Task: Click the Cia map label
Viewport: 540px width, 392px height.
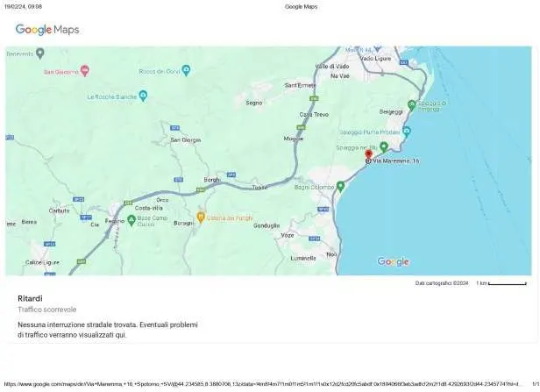Action: click(95, 225)
